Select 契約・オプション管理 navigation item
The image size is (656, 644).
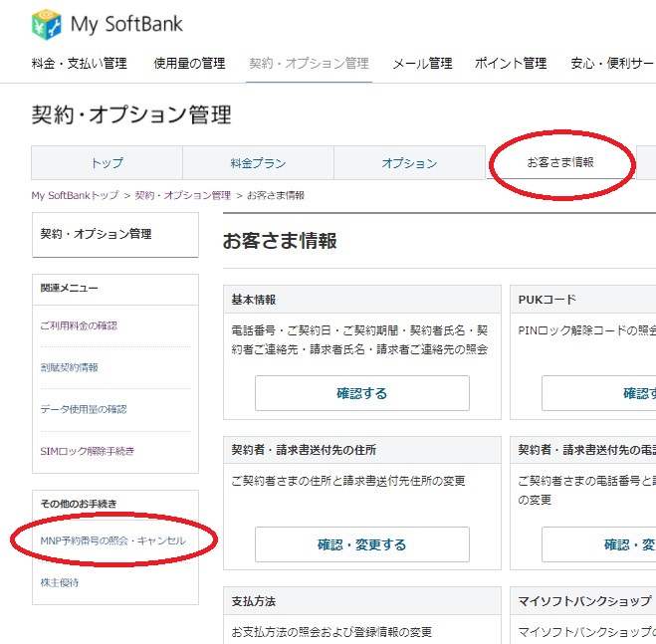[x=309, y=63]
